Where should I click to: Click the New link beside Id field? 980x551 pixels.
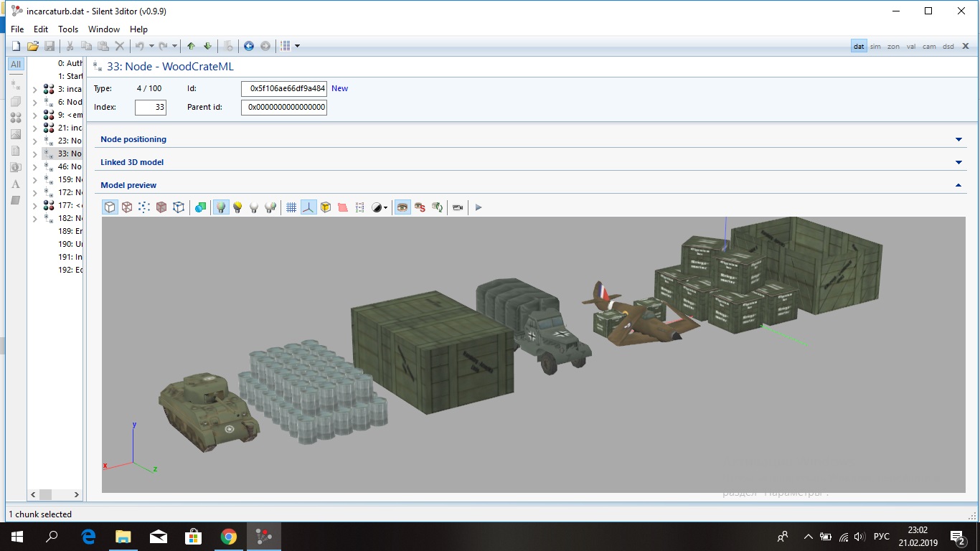click(339, 88)
